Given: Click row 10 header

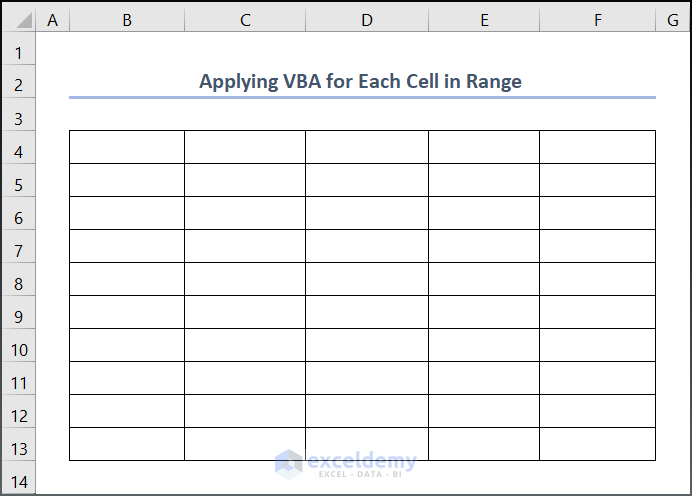Looking at the screenshot, I should [x=18, y=350].
